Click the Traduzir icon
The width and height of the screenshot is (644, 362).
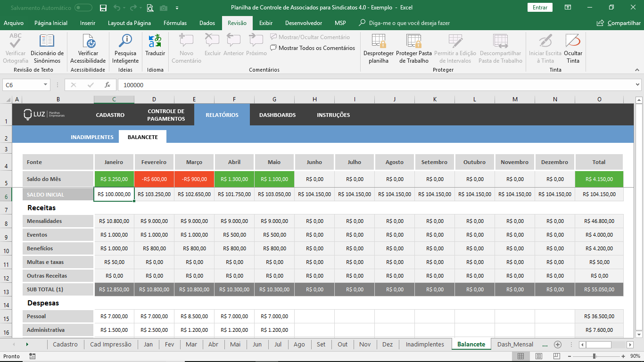[155, 41]
